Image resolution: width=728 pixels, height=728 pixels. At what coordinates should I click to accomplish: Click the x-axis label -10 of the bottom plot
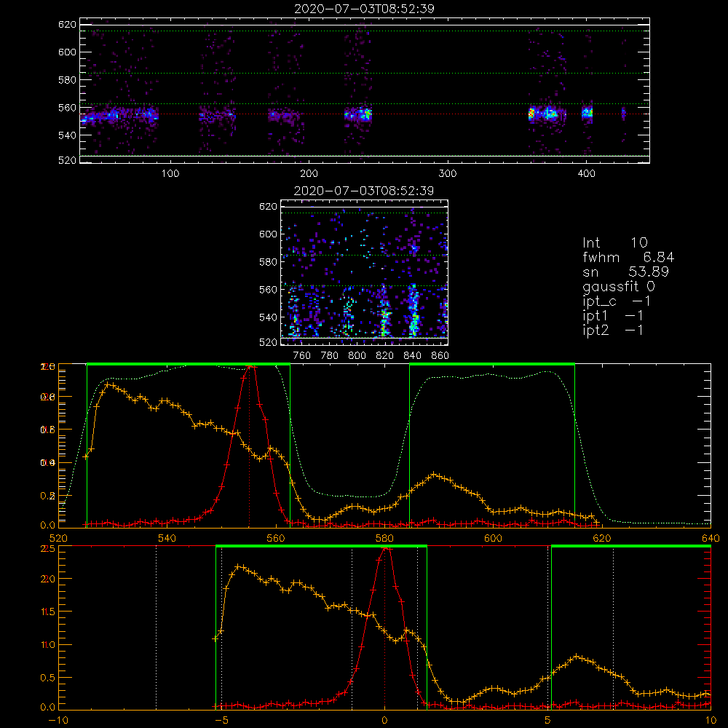click(58, 721)
